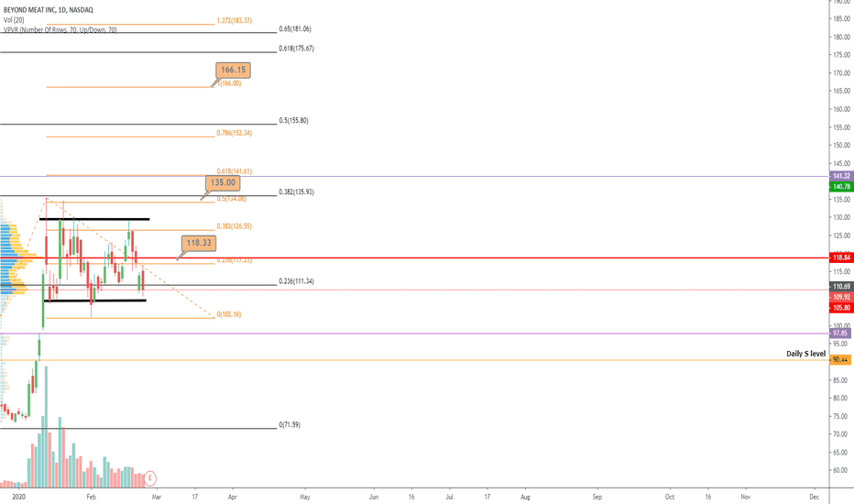
Task: Select the purple 141.32 price tag
Action: [x=841, y=176]
